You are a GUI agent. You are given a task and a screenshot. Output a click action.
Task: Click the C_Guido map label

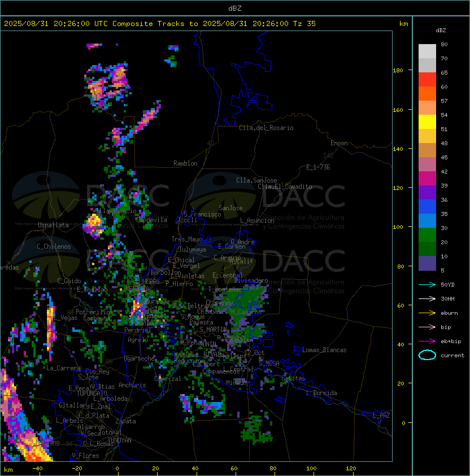point(69,281)
